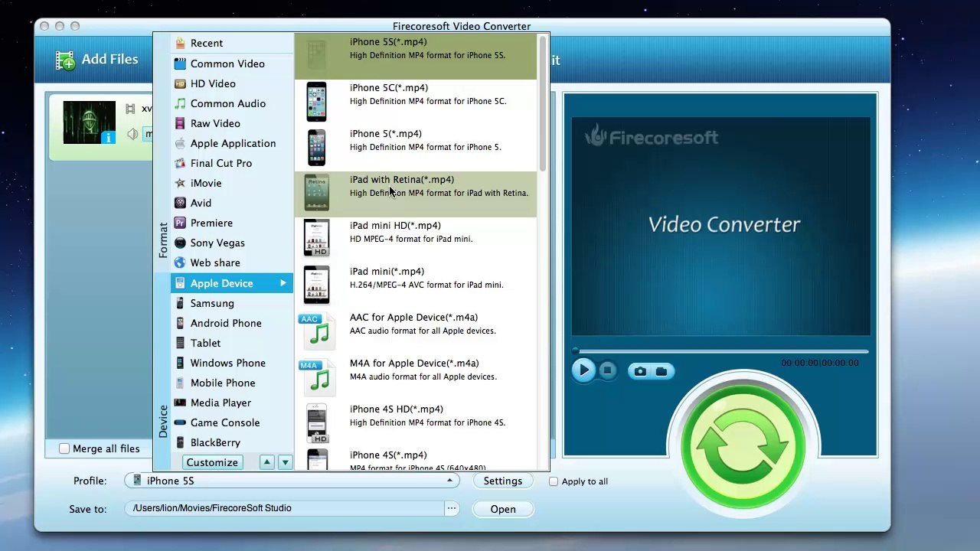
Task: Click the Sony Vegas category icon
Action: click(x=180, y=243)
